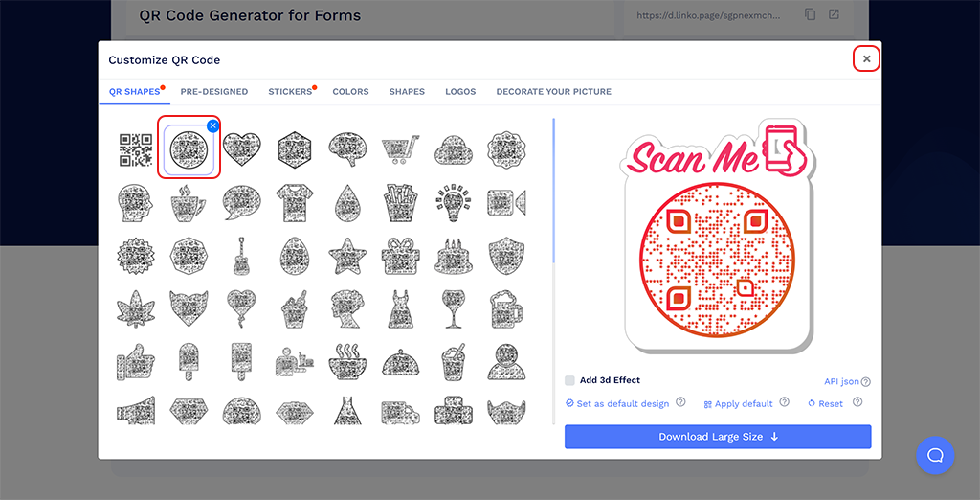Screen dimensions: 980x500
Task: Open the chat support bubble
Action: 935,455
